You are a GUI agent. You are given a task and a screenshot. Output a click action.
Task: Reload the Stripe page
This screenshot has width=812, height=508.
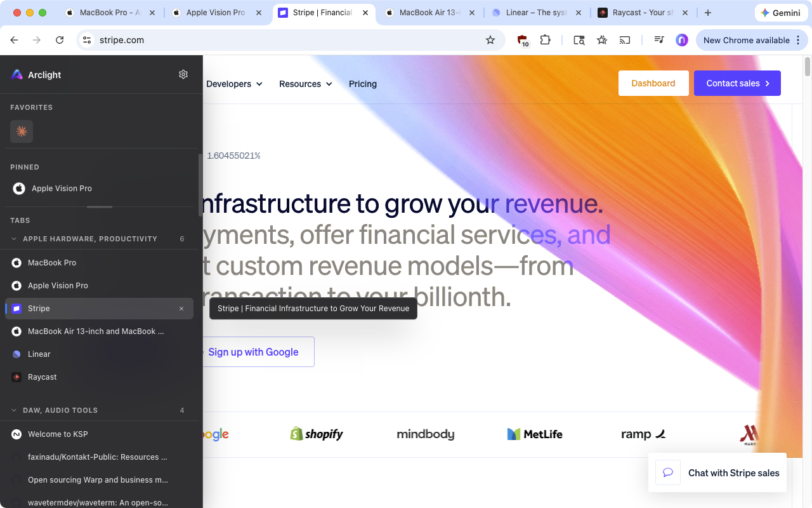point(60,40)
